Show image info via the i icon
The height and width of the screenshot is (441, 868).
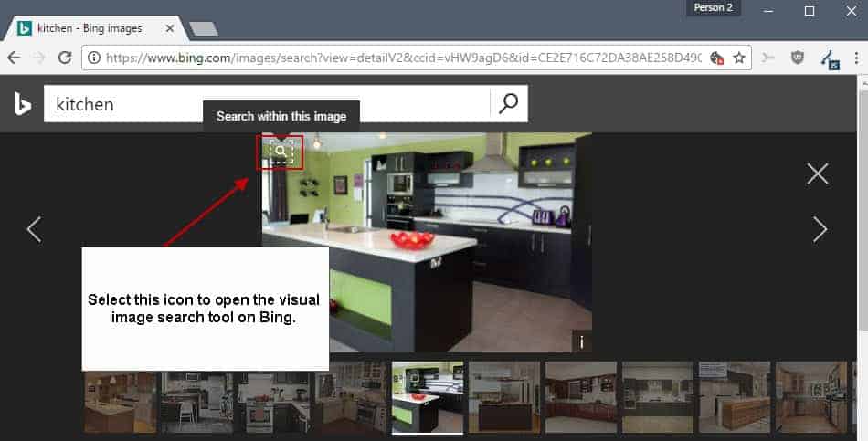pos(581,342)
